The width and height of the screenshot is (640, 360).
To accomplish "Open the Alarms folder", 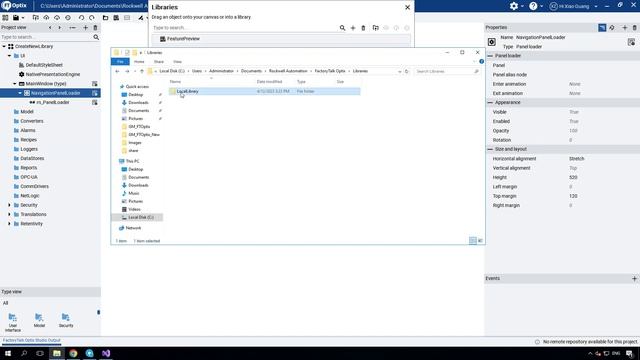I will [x=28, y=131].
